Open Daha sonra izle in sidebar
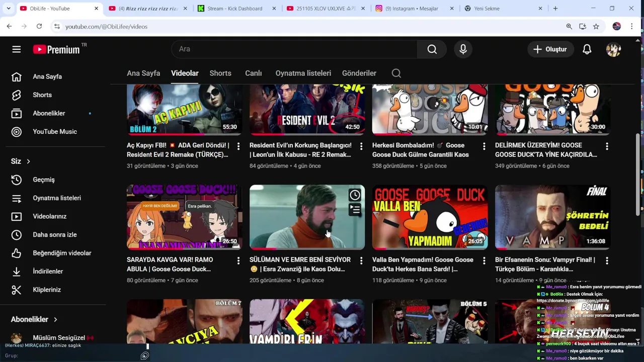Screen dimensions: 644x362 55,235
